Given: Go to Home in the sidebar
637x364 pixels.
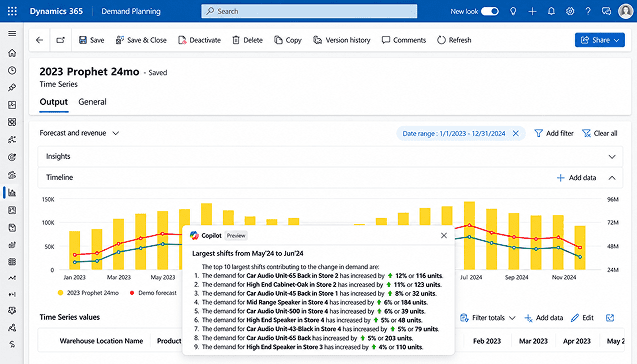Looking at the screenshot, I should 12,53.
